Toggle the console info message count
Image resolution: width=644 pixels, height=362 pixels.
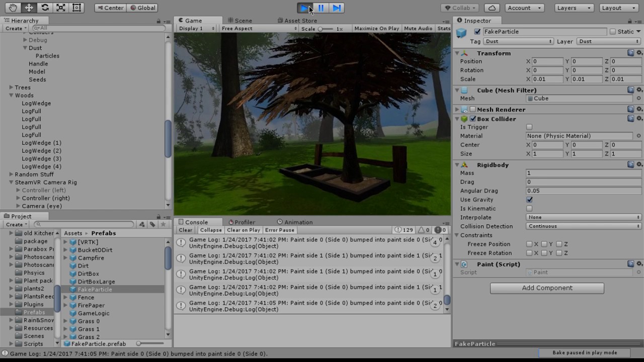[x=404, y=230]
